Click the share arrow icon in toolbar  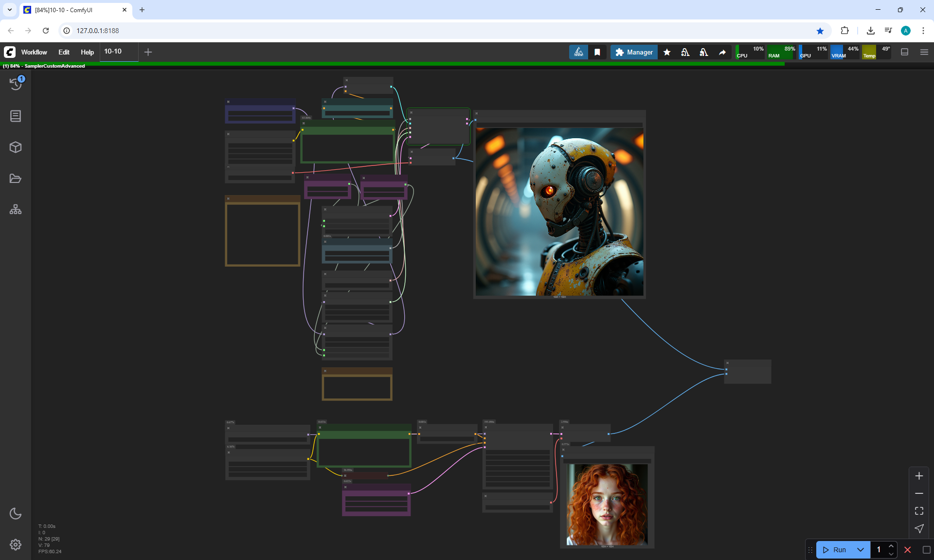[x=722, y=52]
